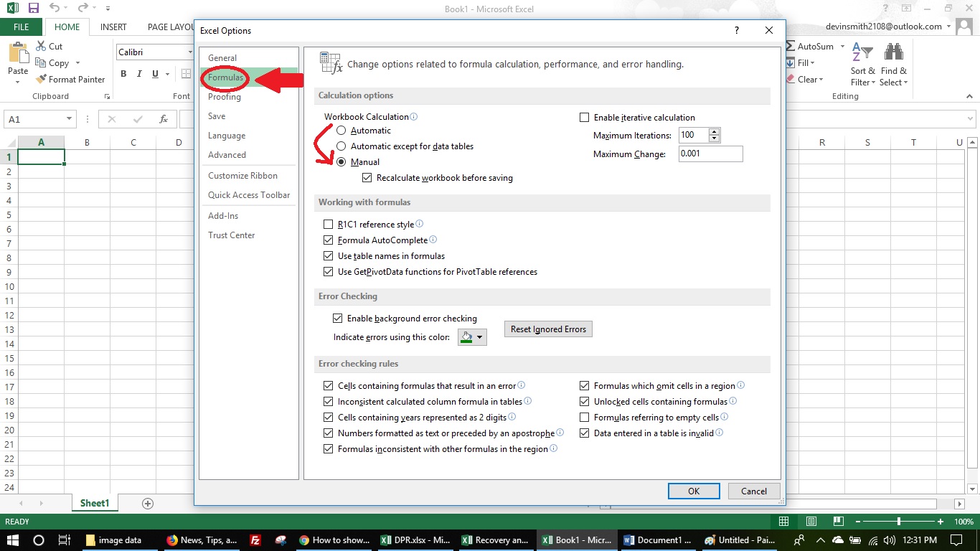980x551 pixels.
Task: Open Sort & Filter dropdown
Action: coord(862,65)
